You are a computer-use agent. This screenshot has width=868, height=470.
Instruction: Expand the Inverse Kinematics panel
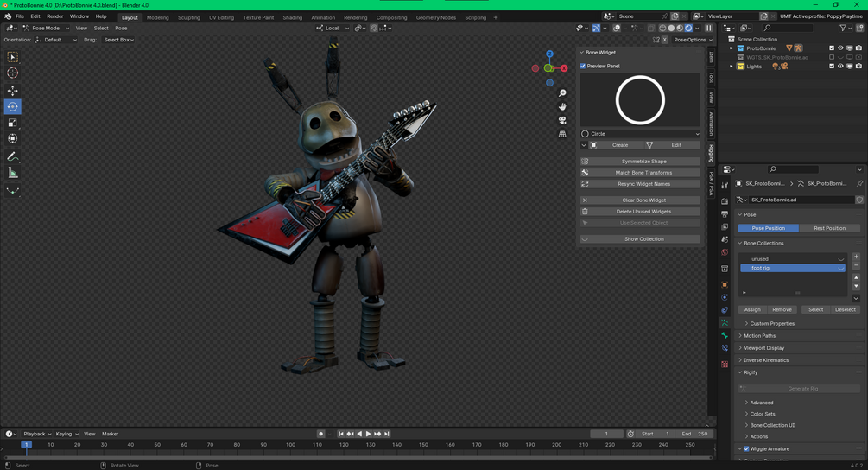pos(765,359)
